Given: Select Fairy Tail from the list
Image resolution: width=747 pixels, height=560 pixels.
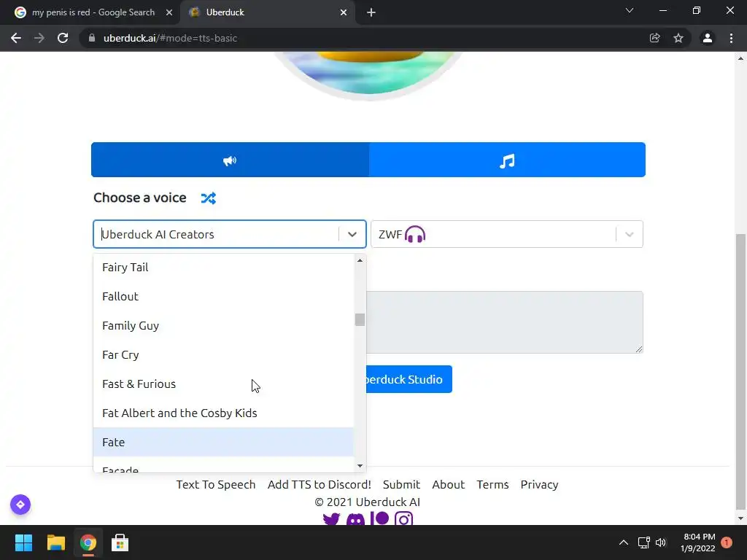Looking at the screenshot, I should [x=223, y=267].
